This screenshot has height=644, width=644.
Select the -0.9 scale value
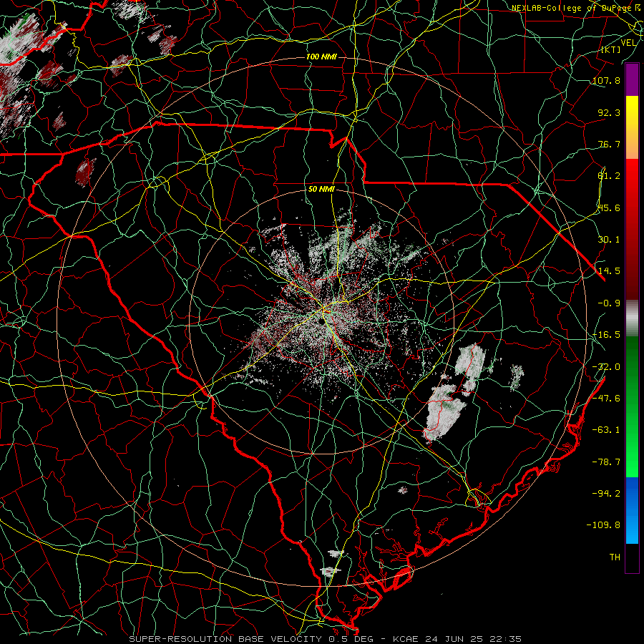(x=609, y=303)
